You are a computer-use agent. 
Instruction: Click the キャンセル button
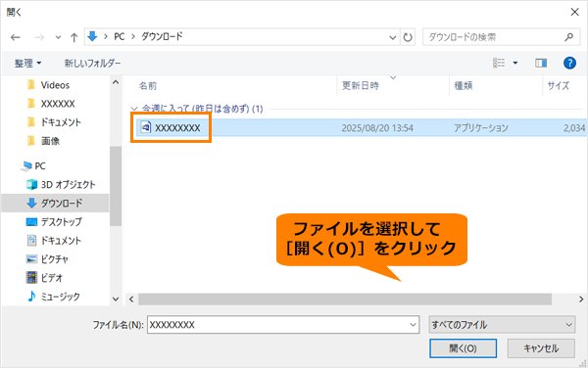click(541, 348)
